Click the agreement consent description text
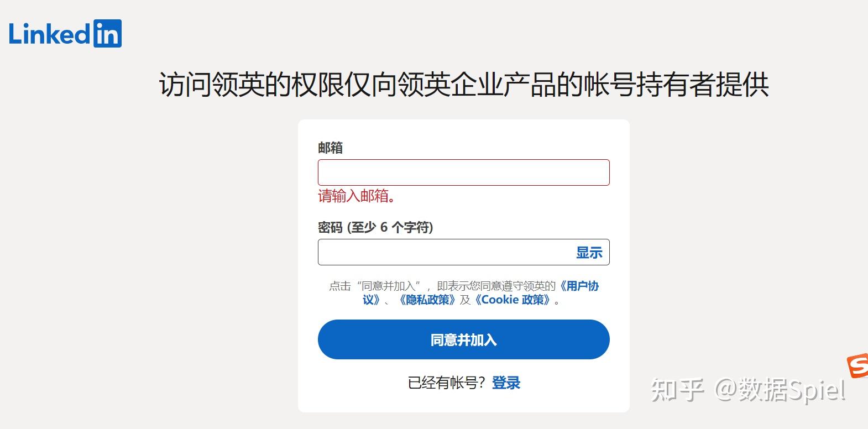Image resolution: width=868 pixels, height=429 pixels. pos(442,286)
